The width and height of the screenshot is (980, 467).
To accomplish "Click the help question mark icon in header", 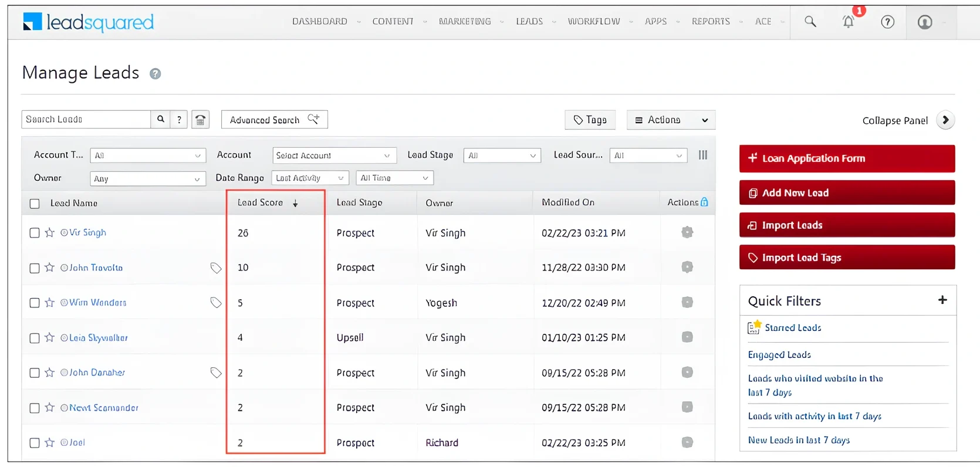I will point(887,22).
